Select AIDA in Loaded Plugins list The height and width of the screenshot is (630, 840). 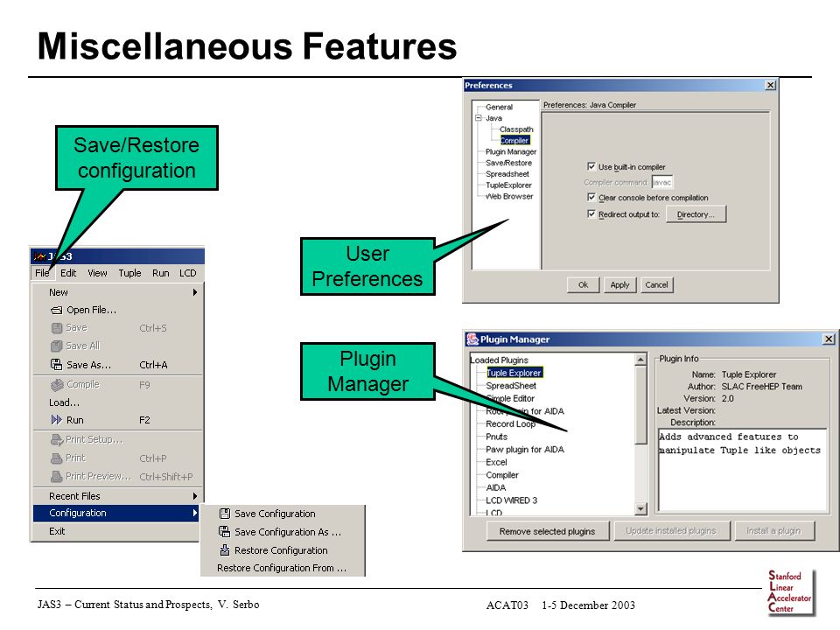495,488
